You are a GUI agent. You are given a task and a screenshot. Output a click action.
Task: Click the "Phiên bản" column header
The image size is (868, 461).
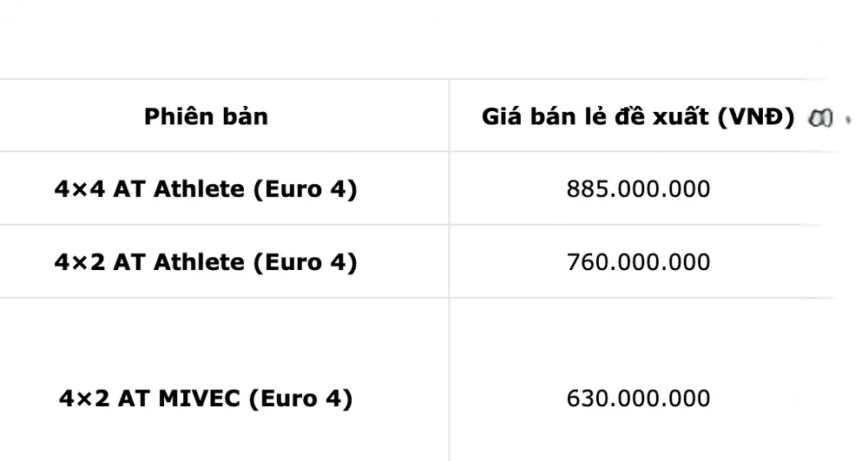click(x=206, y=116)
